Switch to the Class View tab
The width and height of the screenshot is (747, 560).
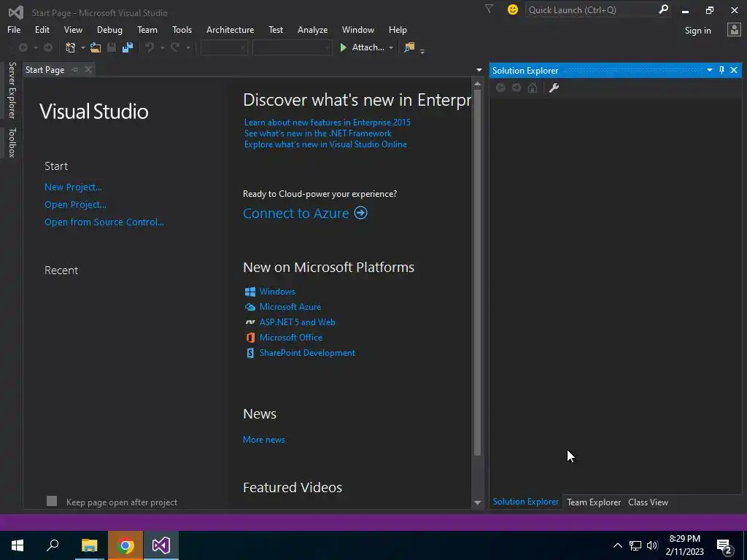[648, 502]
